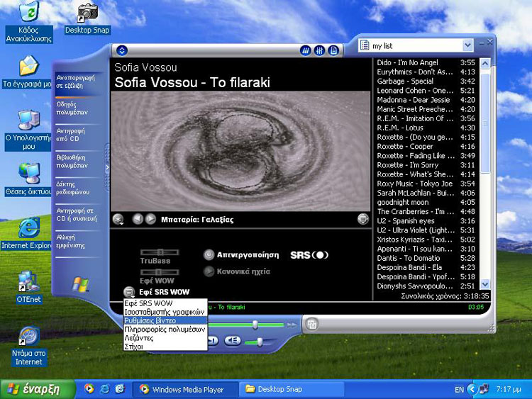This screenshot has height=399, width=532.
Task: Choose Πληροφορίες πολυμέσων in the popup menu
Action: [x=165, y=329]
